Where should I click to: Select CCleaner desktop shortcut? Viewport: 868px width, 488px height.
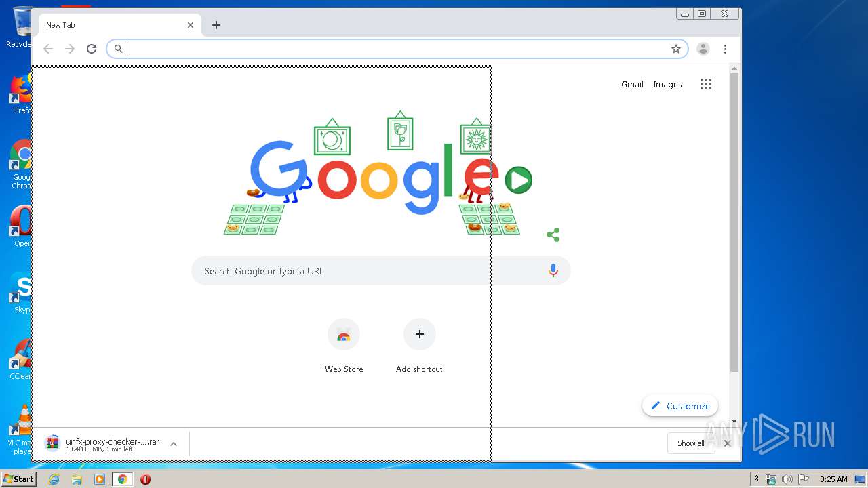pos(21,359)
